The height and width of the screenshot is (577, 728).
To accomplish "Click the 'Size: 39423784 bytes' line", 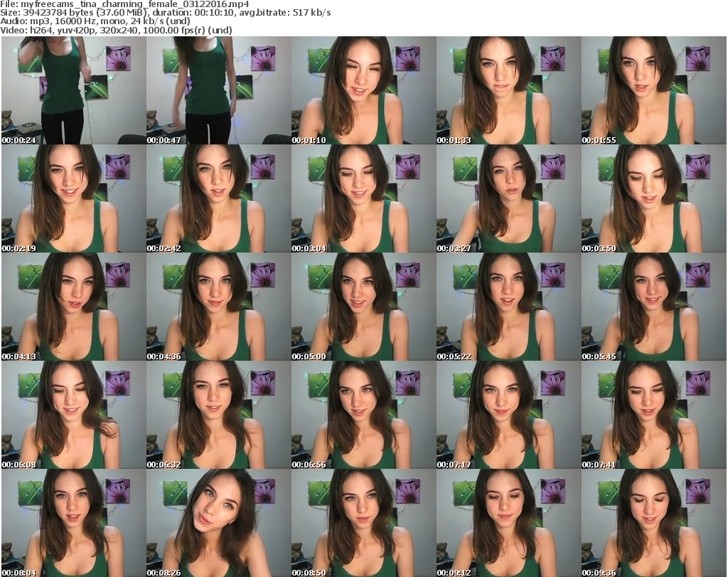I will [165, 13].
